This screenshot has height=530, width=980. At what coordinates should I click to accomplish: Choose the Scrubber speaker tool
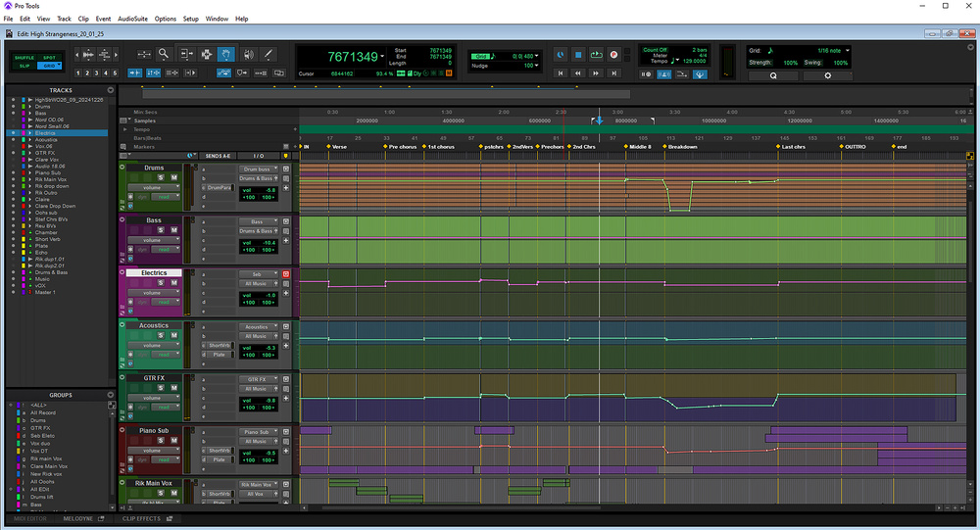point(247,54)
